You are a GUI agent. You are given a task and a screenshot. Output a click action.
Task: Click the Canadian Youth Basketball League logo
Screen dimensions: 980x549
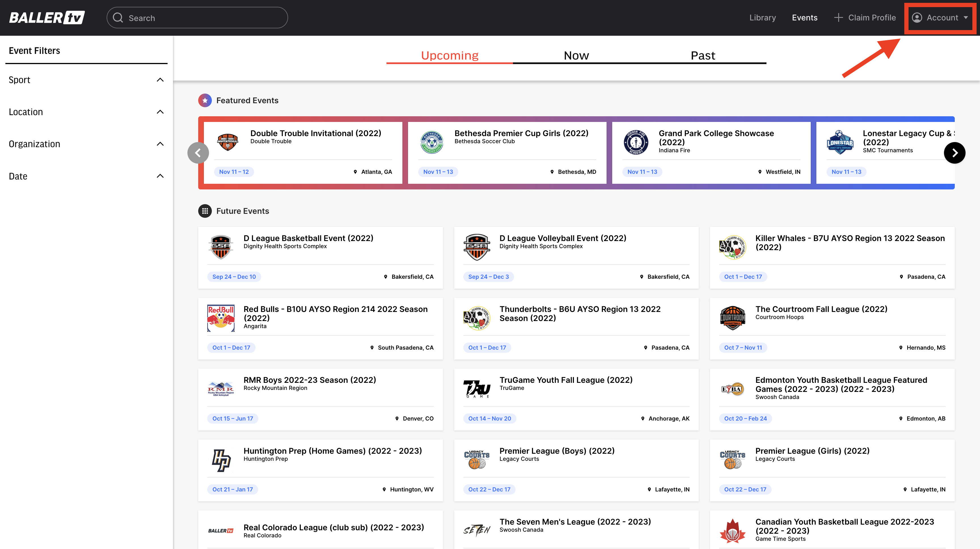pos(732,530)
